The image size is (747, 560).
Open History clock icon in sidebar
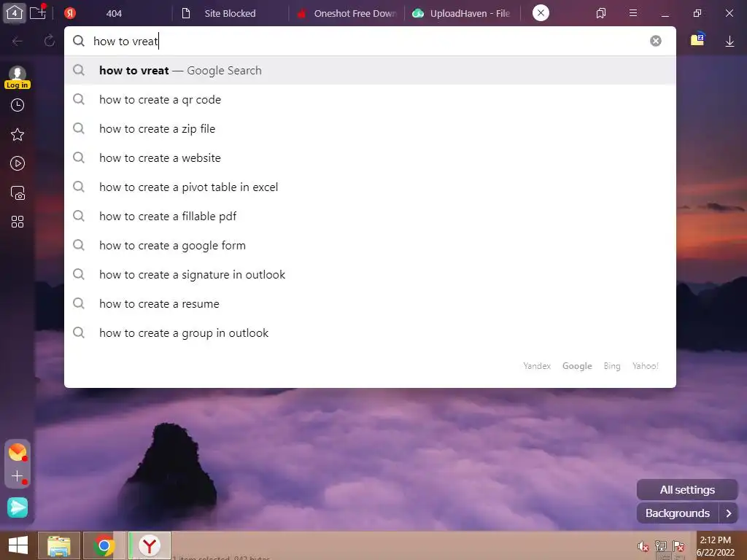pyautogui.click(x=18, y=105)
